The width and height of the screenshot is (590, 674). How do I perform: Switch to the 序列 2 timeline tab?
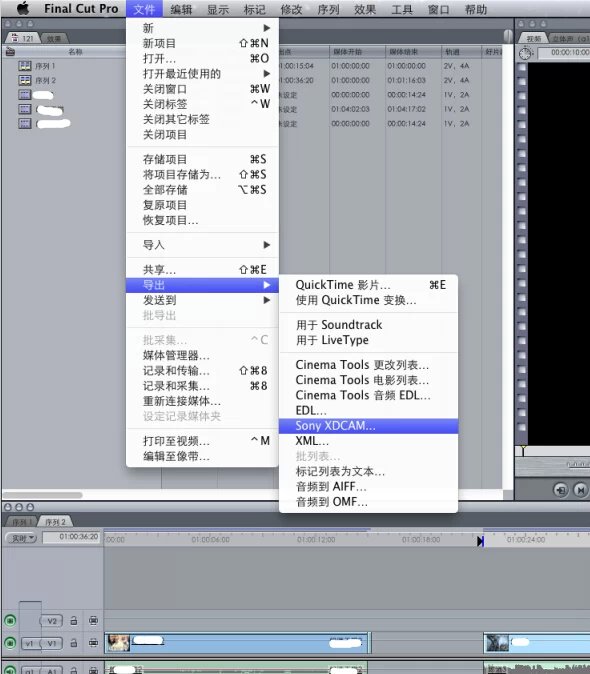[55, 522]
